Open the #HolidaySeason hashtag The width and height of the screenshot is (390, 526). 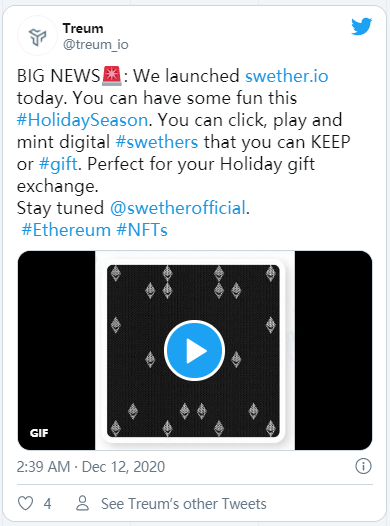tap(82, 120)
